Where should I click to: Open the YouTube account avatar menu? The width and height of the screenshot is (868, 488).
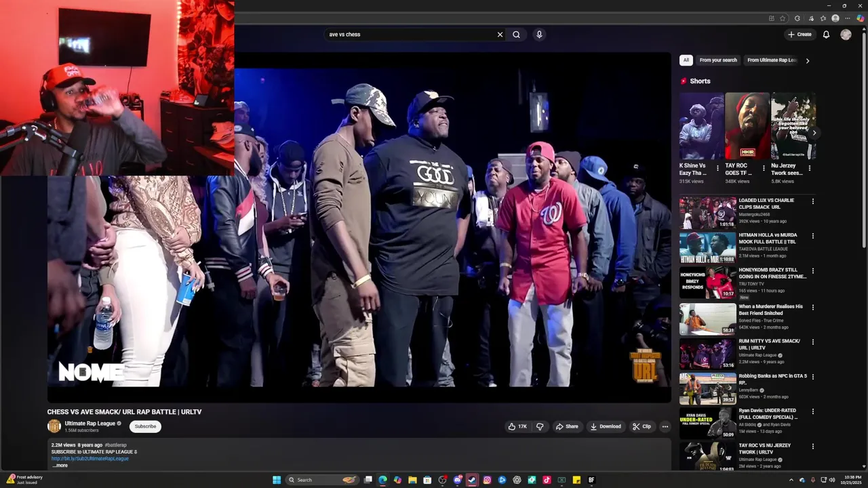tap(846, 35)
